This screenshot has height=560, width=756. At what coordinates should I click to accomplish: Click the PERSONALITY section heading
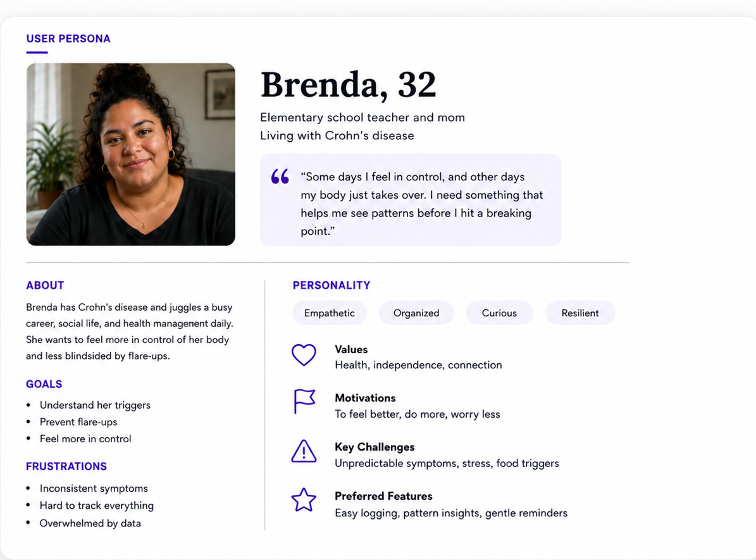coord(332,285)
